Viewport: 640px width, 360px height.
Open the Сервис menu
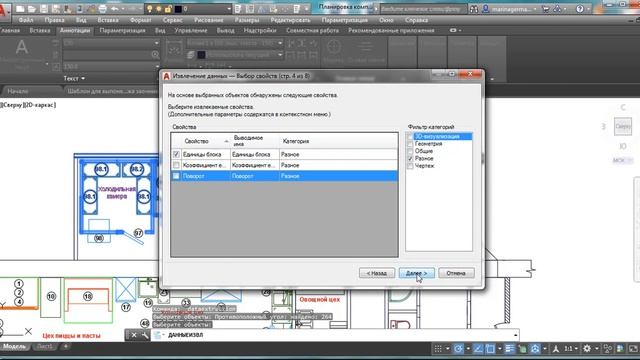pyautogui.click(x=172, y=20)
